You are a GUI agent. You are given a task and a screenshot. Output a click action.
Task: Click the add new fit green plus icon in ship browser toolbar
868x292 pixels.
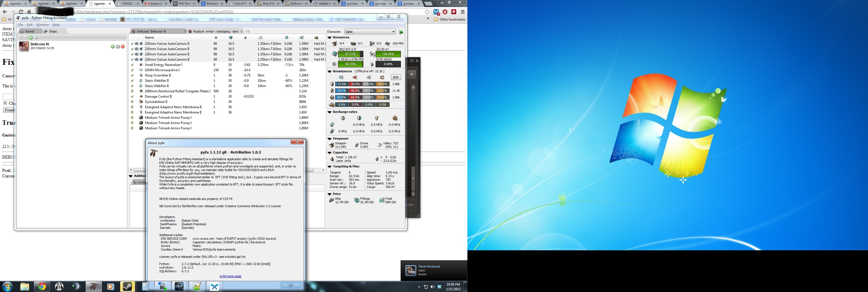31,38
